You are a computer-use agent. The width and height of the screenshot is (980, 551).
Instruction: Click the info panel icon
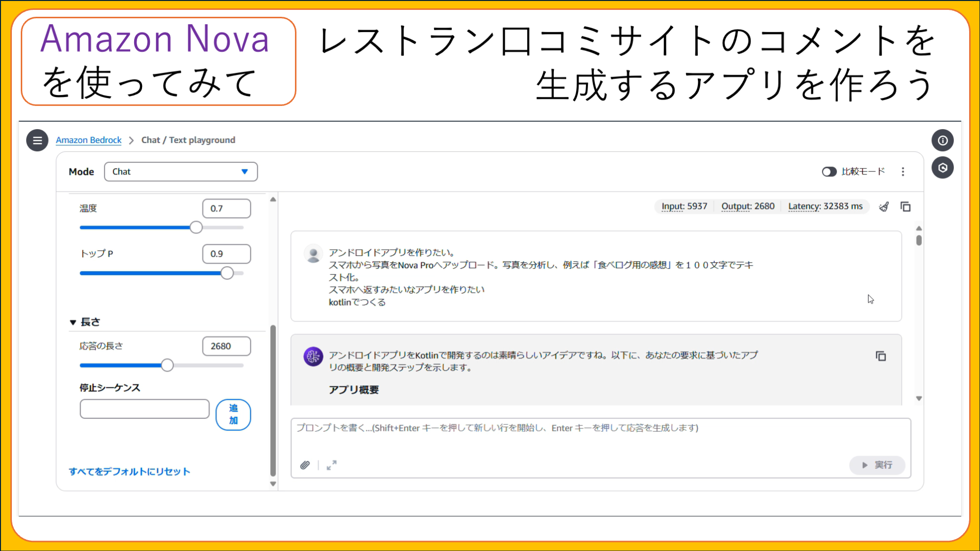click(942, 140)
